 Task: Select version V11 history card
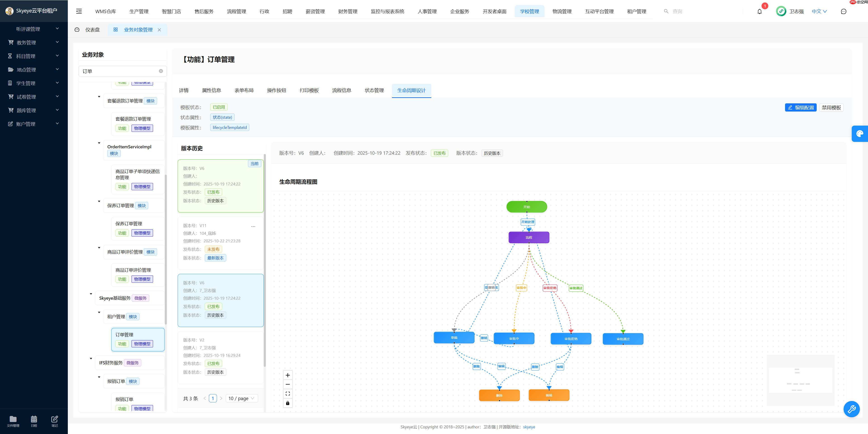(x=220, y=242)
